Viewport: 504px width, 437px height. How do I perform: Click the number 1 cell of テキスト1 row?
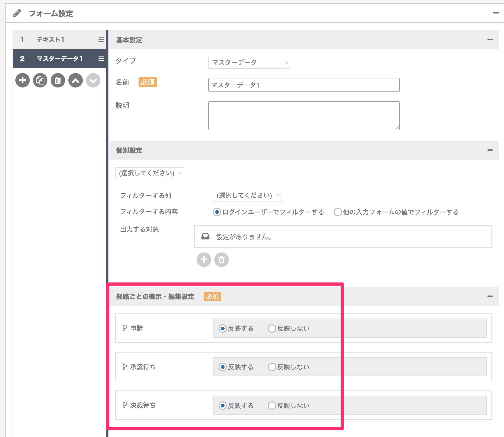point(22,40)
